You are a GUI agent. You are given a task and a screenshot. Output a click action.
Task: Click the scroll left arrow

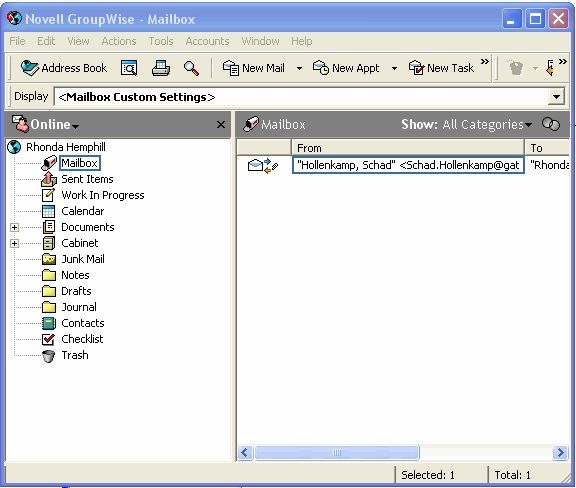pos(245,452)
